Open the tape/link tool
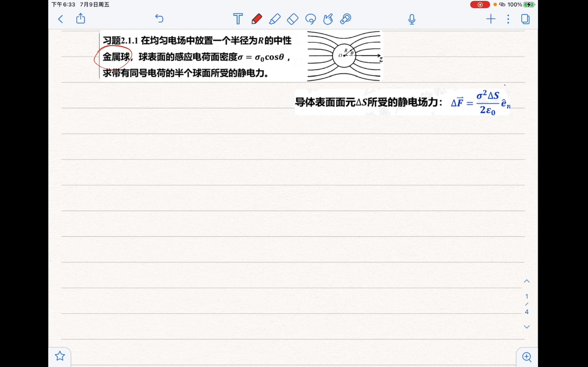The height and width of the screenshot is (367, 588). click(x=346, y=19)
